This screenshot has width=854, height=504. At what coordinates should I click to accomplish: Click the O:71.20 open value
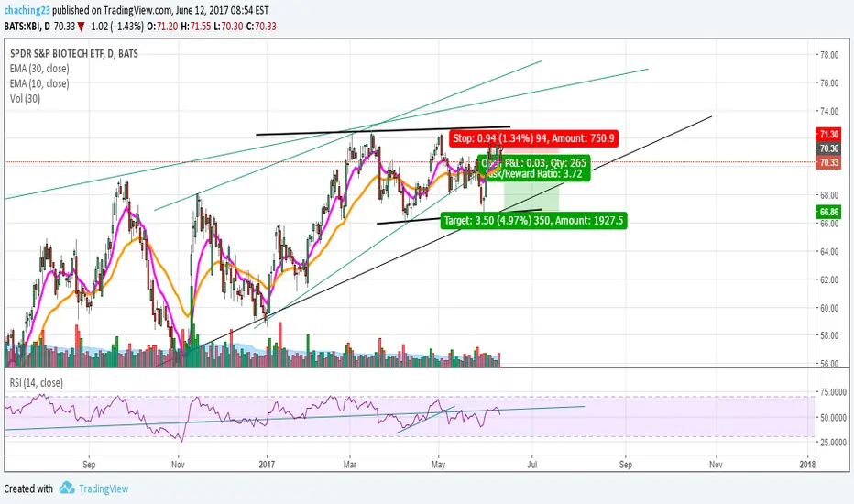pos(163,27)
